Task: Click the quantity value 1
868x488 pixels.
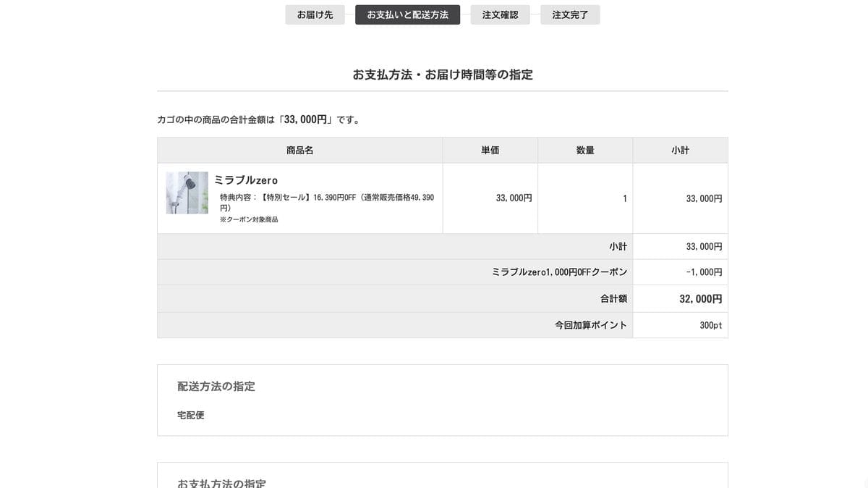Action: click(x=625, y=198)
